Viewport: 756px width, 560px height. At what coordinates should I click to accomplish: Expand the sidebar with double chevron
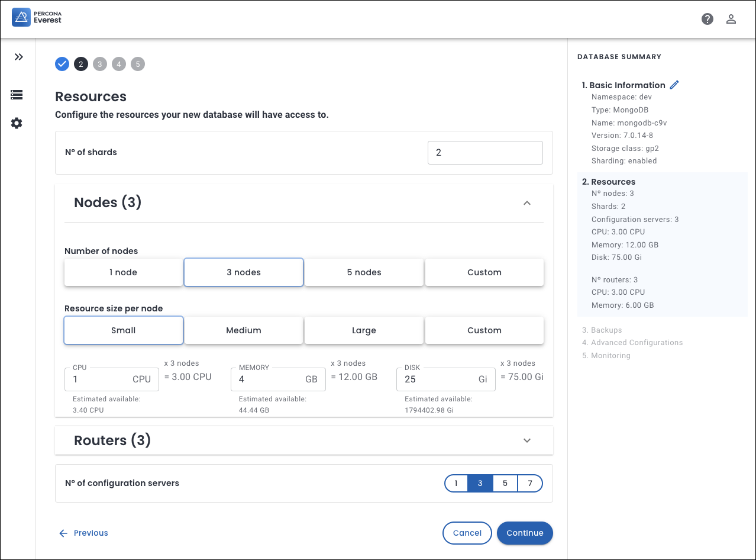(x=19, y=57)
